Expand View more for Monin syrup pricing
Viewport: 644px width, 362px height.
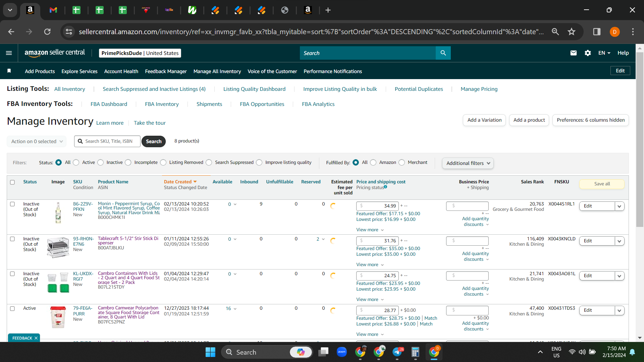coord(370,230)
